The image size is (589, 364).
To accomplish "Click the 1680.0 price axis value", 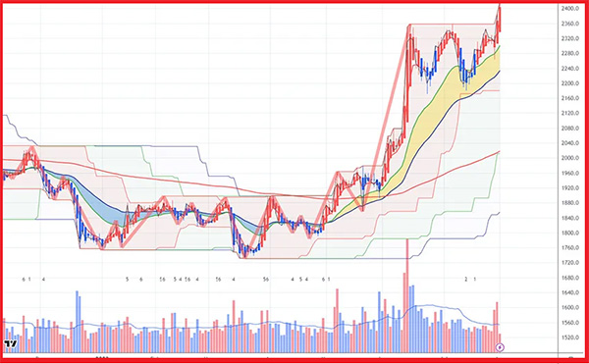I will [569, 278].
